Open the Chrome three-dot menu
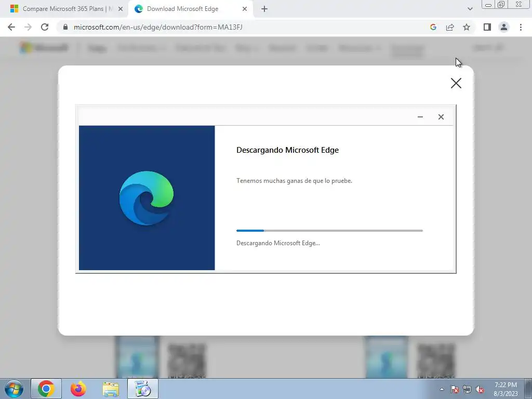 click(521, 27)
